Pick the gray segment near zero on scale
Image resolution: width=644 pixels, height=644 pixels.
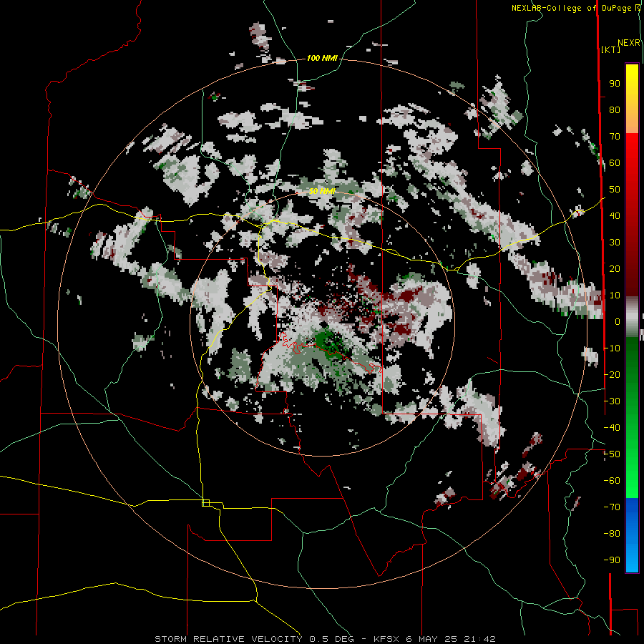click(632, 316)
